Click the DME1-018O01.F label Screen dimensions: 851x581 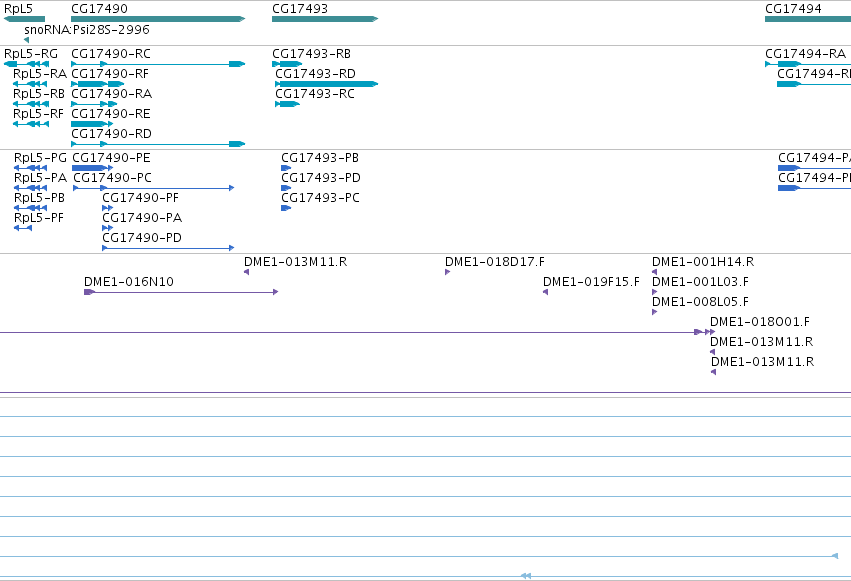click(760, 322)
